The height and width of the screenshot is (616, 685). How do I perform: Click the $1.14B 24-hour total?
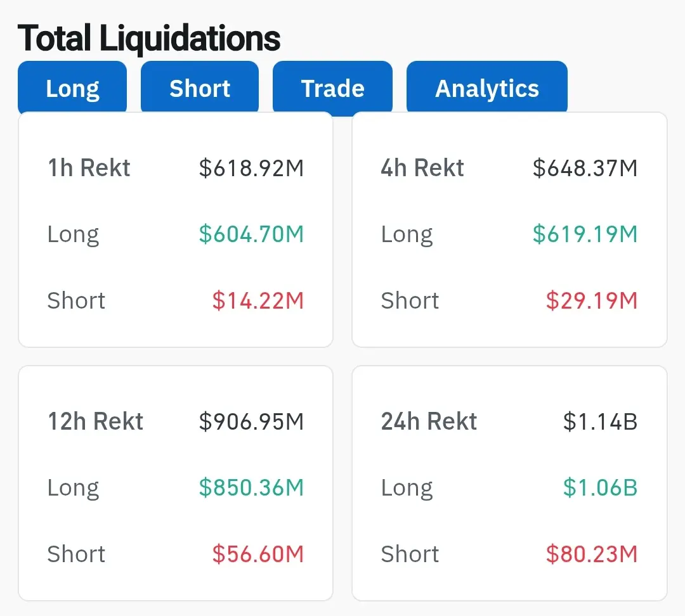tap(600, 421)
